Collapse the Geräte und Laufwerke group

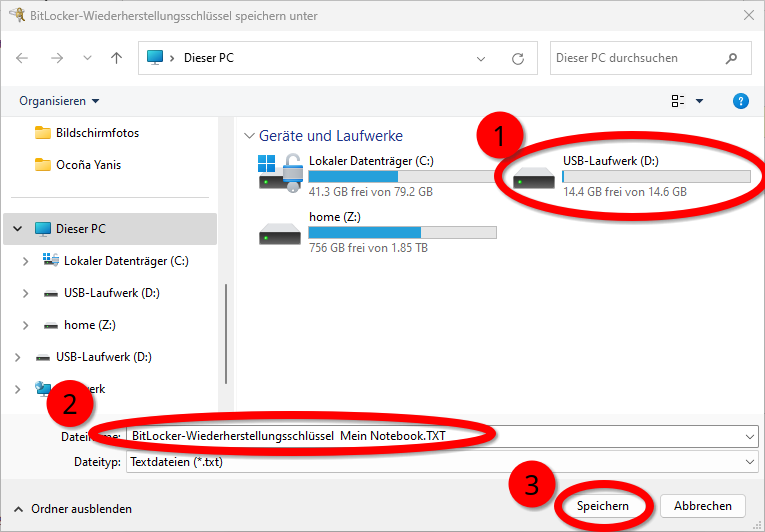249,136
